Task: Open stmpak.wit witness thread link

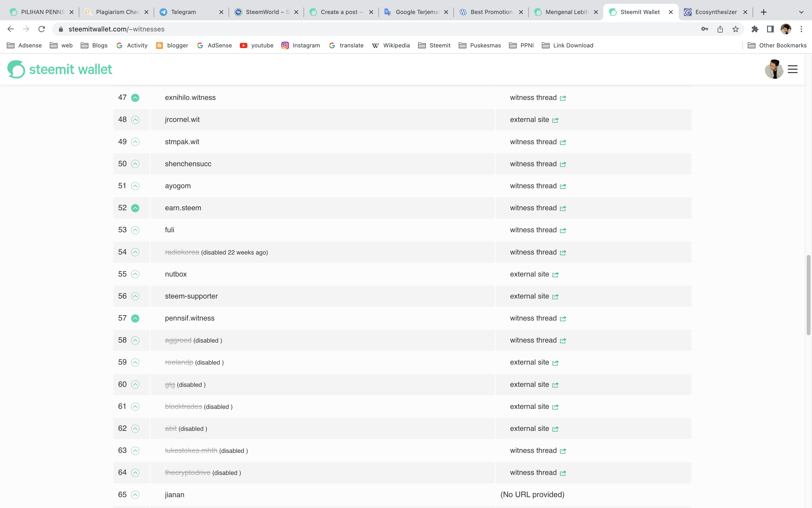Action: click(538, 142)
